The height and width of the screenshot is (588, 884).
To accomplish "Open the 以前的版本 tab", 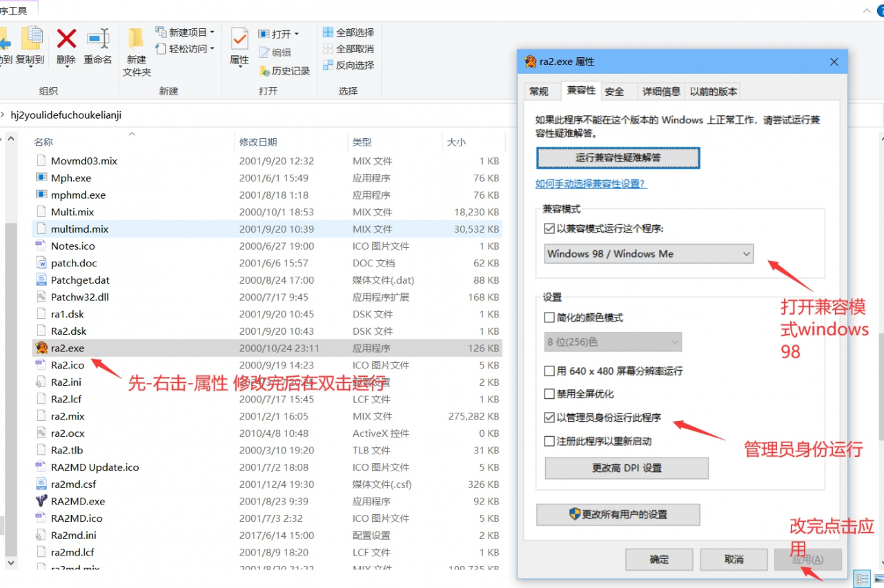I will point(714,92).
